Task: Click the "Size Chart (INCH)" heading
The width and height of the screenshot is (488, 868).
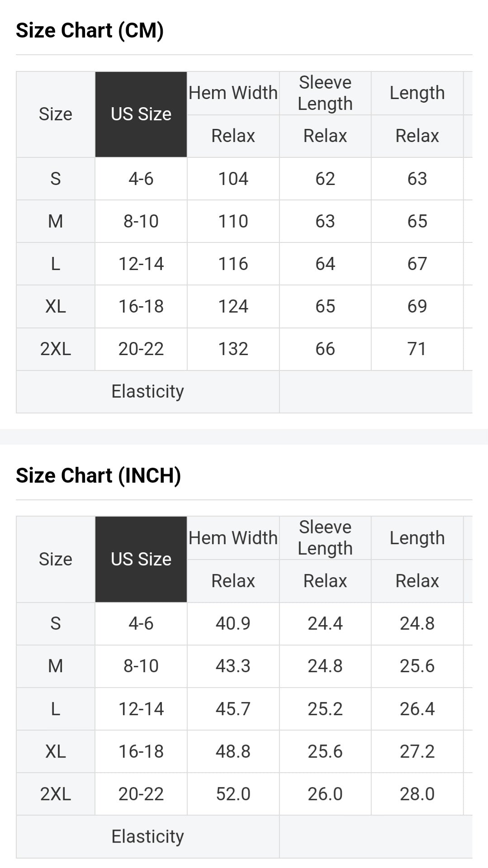Action: point(98,475)
